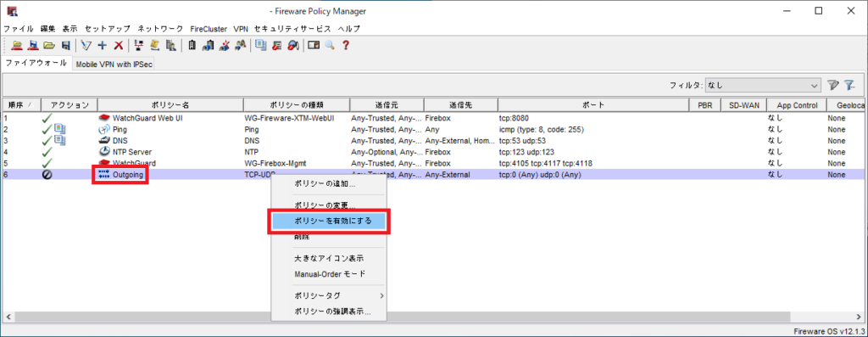Image resolution: width=868 pixels, height=337 pixels.
Task: Click the yellow scroll document toolbar icon
Action: point(155,46)
